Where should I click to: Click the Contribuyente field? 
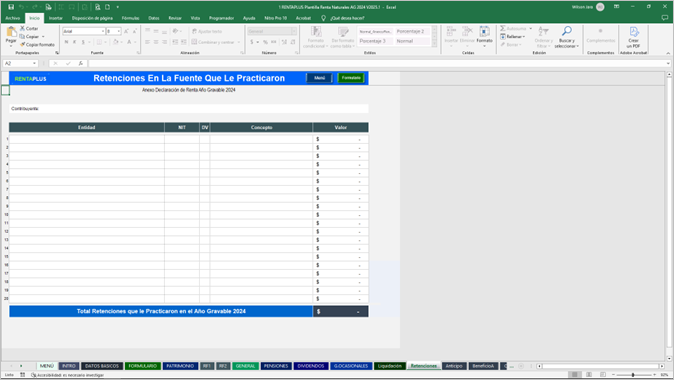[189, 109]
